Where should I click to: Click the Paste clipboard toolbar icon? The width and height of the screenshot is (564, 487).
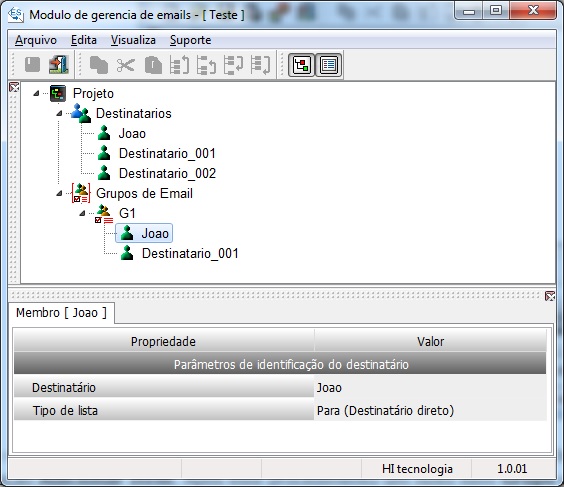[x=153, y=65]
